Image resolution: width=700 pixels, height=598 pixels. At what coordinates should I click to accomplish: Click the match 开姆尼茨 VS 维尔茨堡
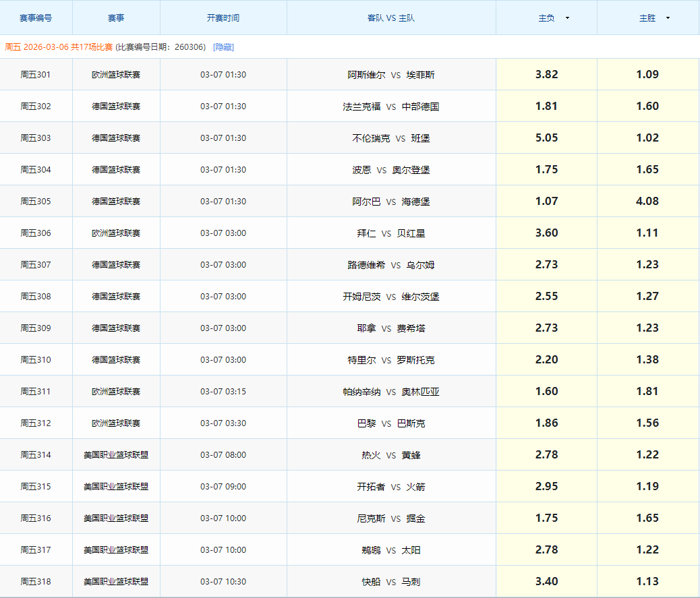point(391,297)
